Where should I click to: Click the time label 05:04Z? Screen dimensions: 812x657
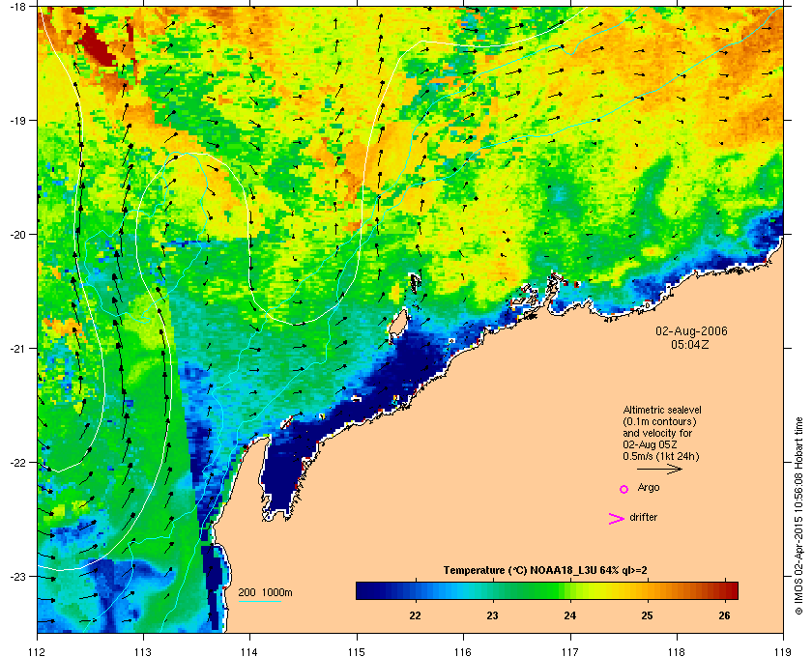point(690,344)
